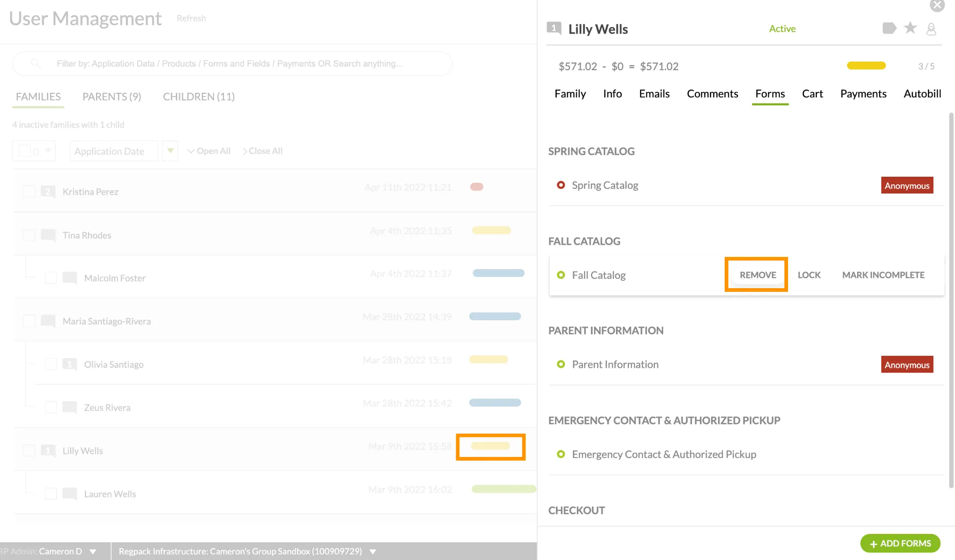Image resolution: width=955 pixels, height=560 pixels.
Task: Open comment bubble for Zeus Rivera
Action: coord(69,408)
